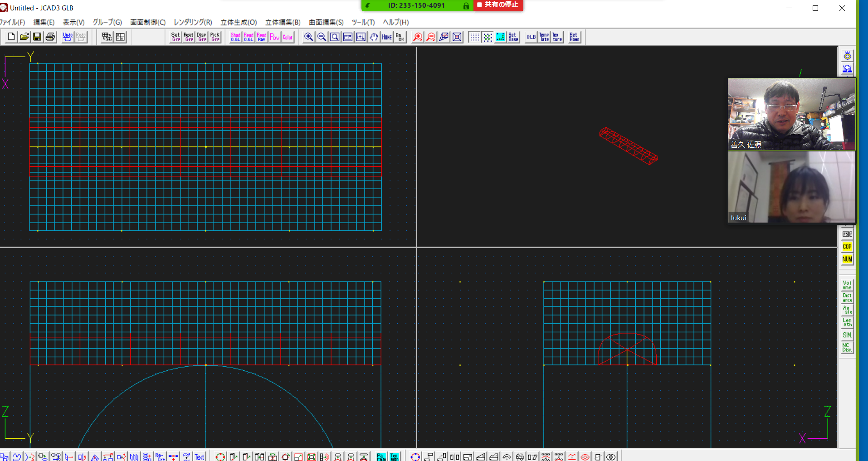868x461 pixels.
Task: Open the Color tool icon
Action: click(288, 37)
